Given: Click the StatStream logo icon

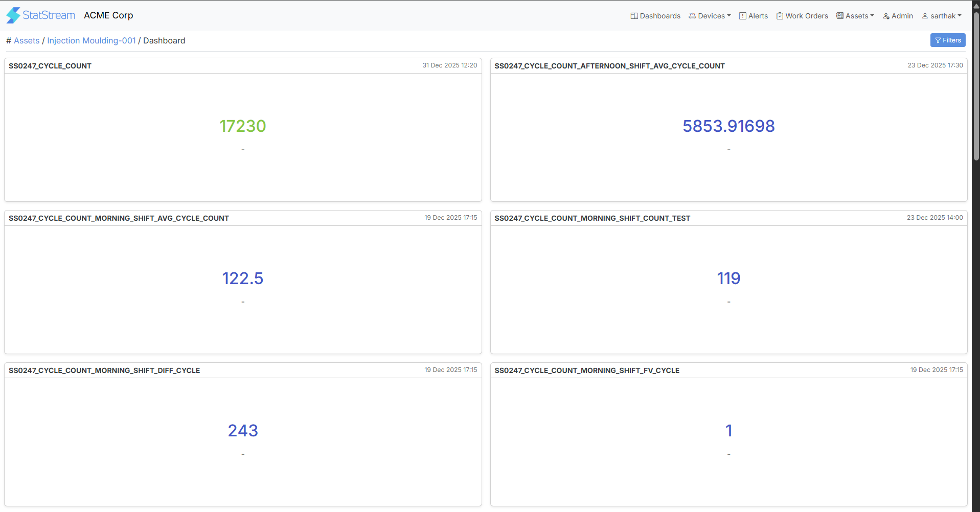Looking at the screenshot, I should coord(13,15).
